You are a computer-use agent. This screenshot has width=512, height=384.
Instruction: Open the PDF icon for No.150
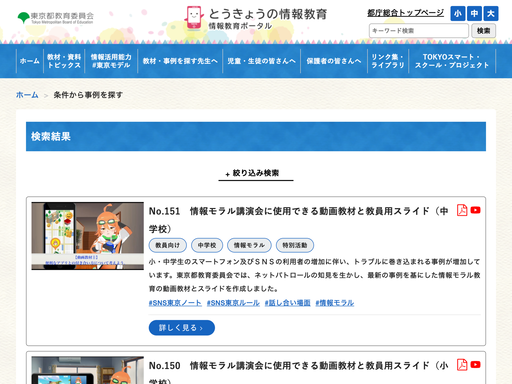coord(462,365)
